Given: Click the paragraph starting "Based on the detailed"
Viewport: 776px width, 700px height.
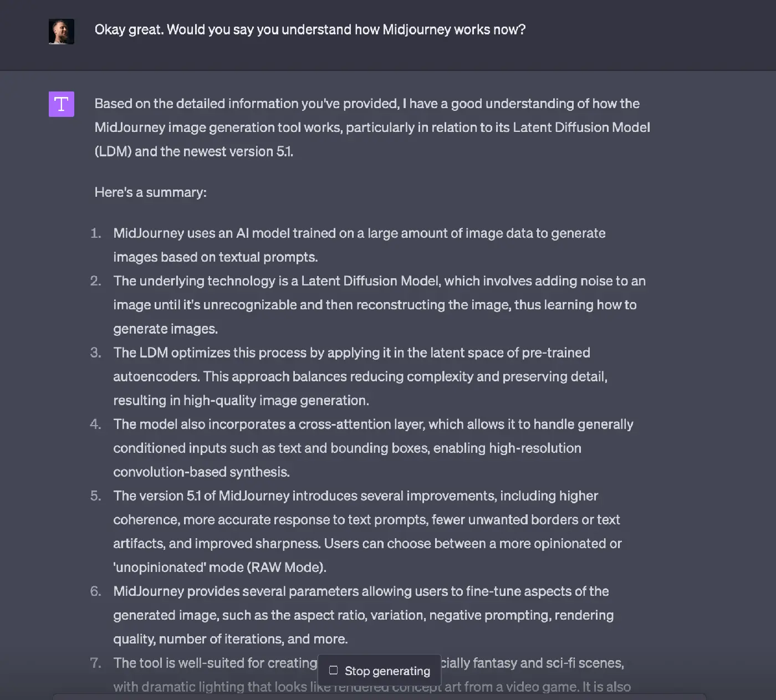Looking at the screenshot, I should pos(371,127).
